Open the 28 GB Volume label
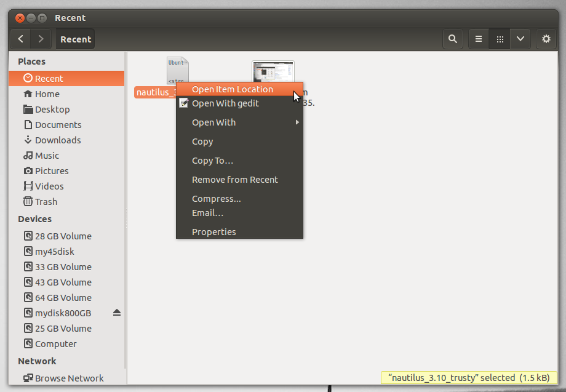This screenshot has height=392, width=566. pos(63,236)
